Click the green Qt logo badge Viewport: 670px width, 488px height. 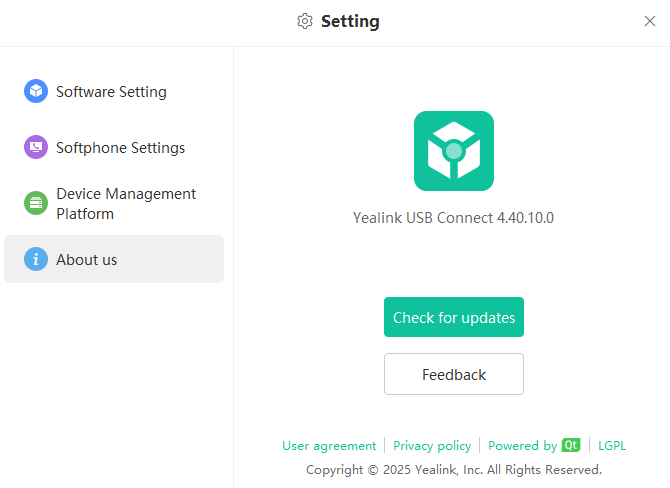571,445
